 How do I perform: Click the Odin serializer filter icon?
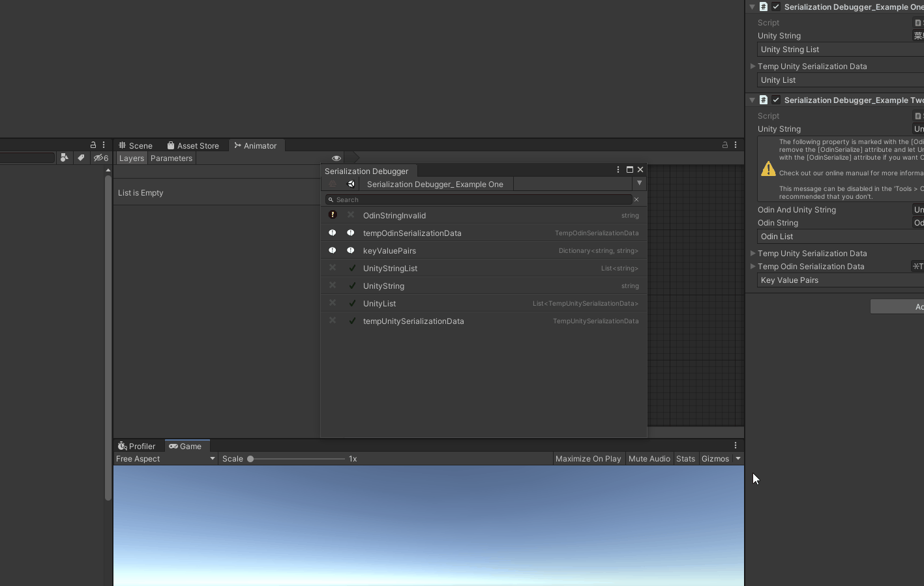click(x=333, y=184)
